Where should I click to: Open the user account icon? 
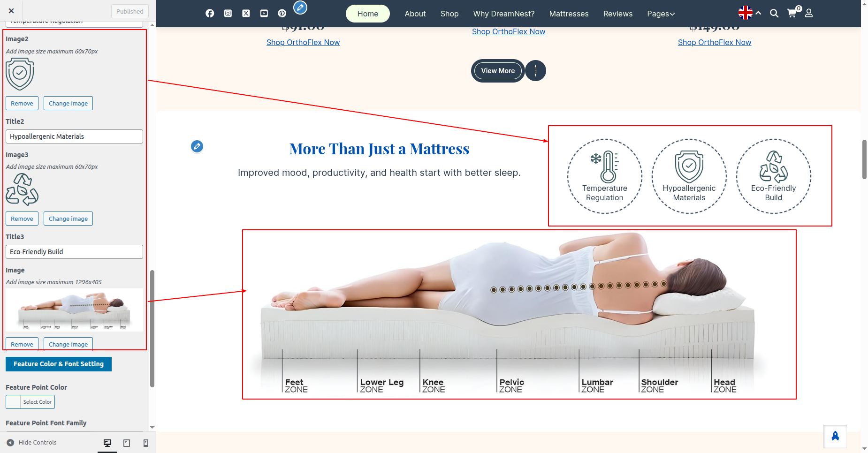[809, 14]
